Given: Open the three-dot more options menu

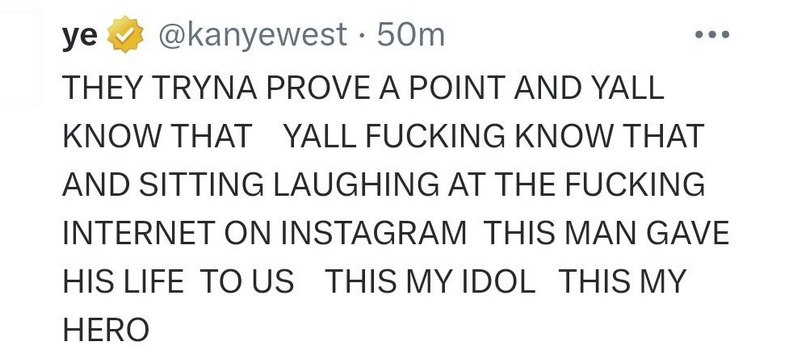Looking at the screenshot, I should coord(712,35).
